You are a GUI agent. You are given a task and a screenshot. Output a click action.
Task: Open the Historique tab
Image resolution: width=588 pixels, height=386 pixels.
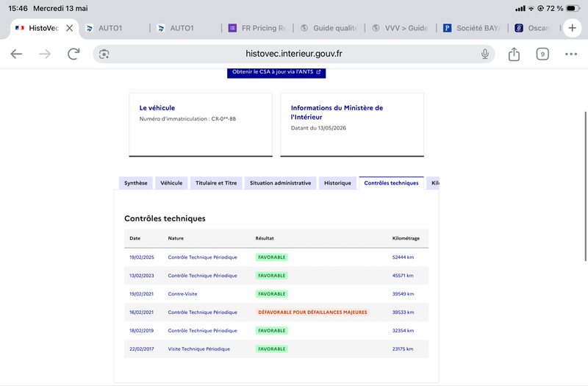(x=337, y=183)
